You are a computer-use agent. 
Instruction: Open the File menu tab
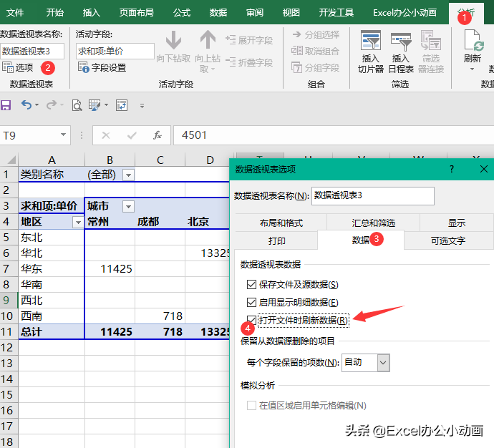click(x=15, y=13)
